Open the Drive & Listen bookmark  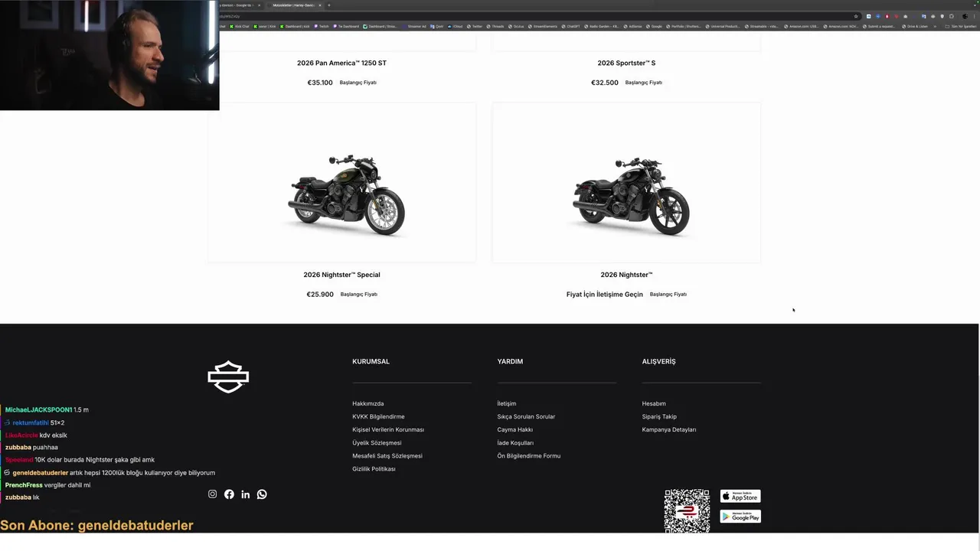(915, 26)
